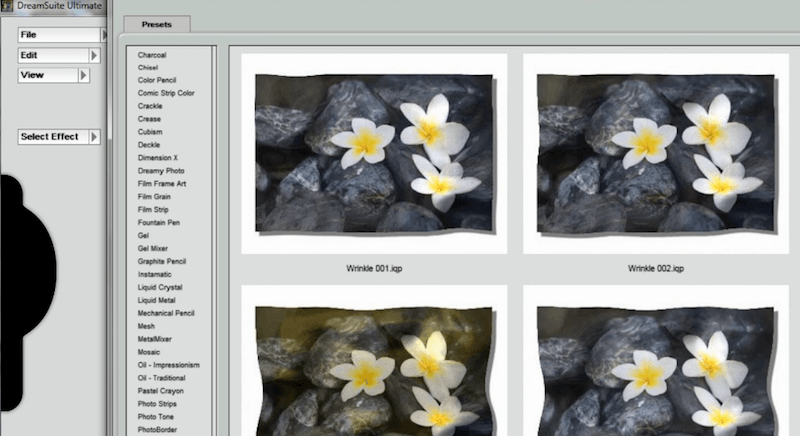Select the Wrinkle 001.iqp preset thumbnail
This screenshot has height=436, width=800.
pos(374,153)
